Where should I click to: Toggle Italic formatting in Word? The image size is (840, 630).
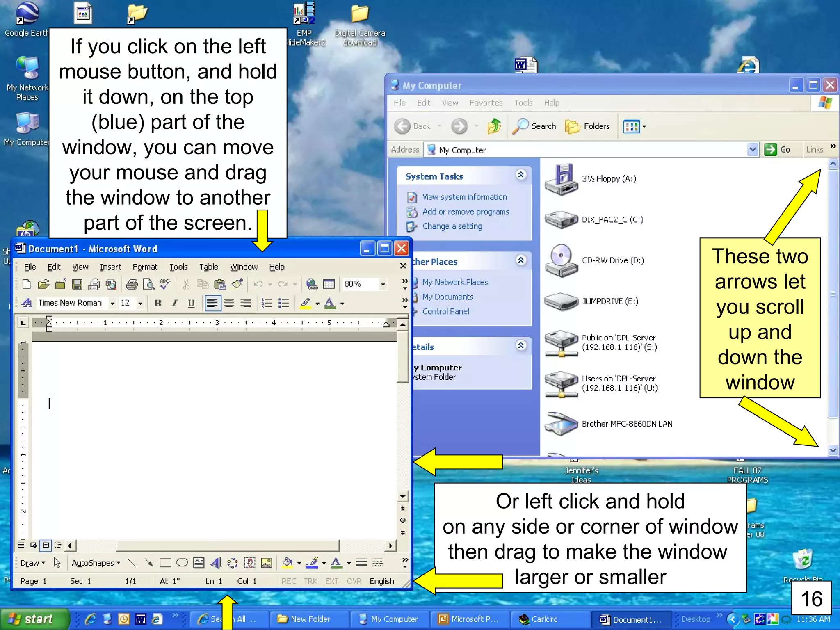(x=174, y=303)
